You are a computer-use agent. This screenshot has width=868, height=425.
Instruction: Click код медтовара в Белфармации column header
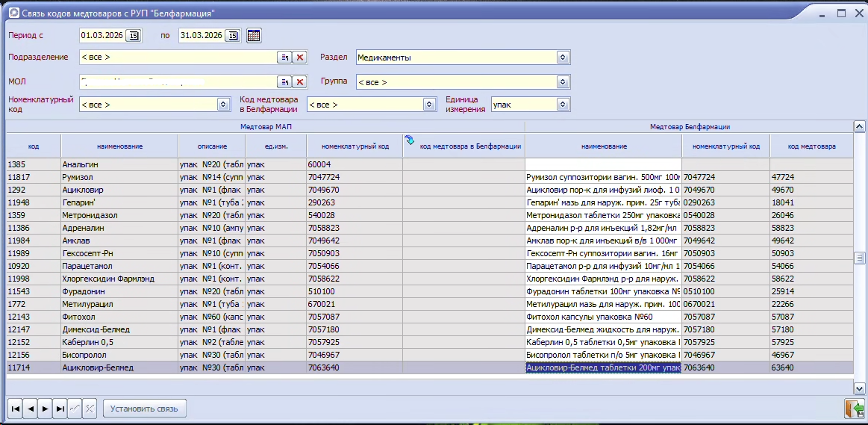469,146
